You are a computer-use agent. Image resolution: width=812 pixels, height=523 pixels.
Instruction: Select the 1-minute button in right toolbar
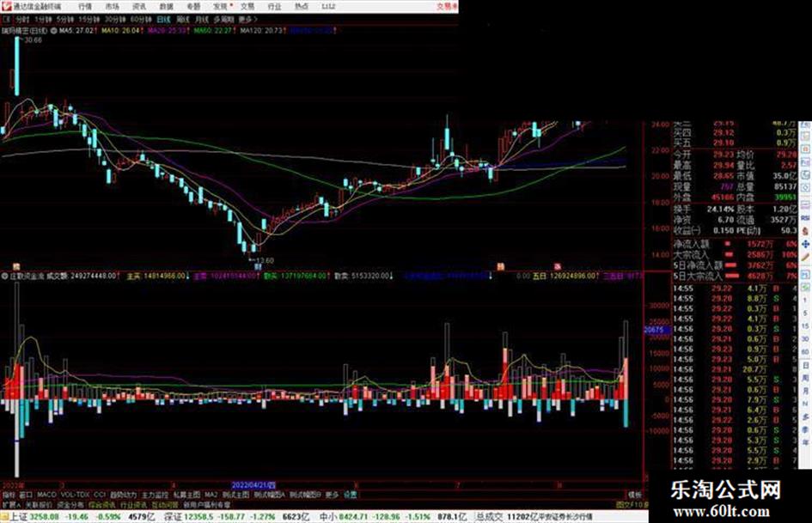805,301
